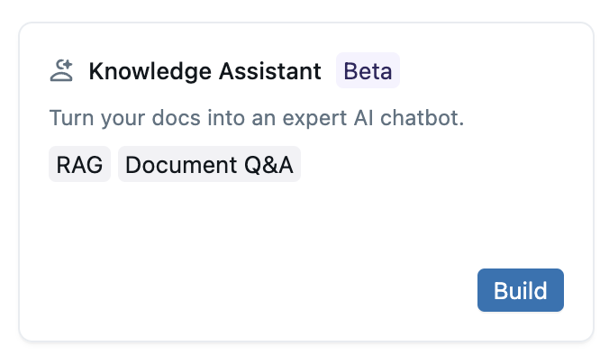Click the purple Beta label
Image resolution: width=609 pixels, height=364 pixels.
[x=368, y=71]
